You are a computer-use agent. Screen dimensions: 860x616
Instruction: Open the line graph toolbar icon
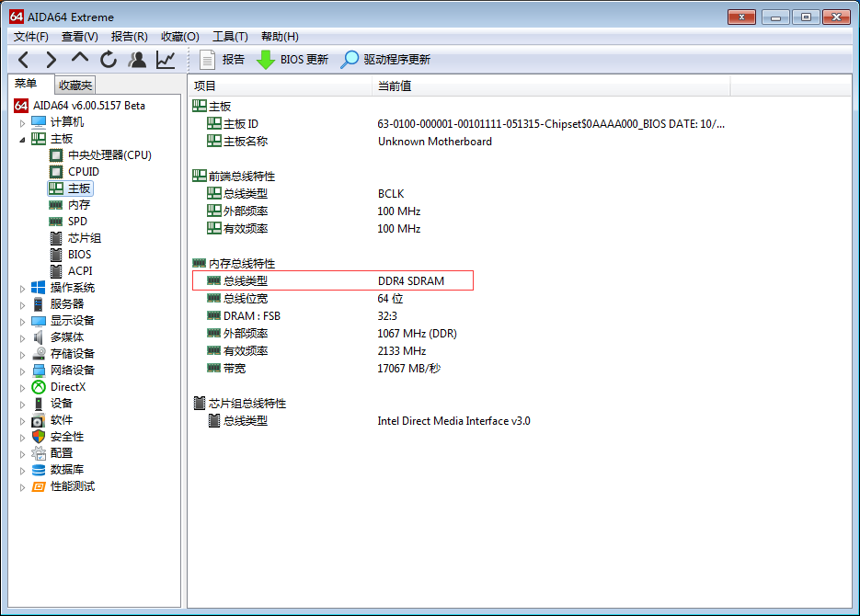(166, 60)
